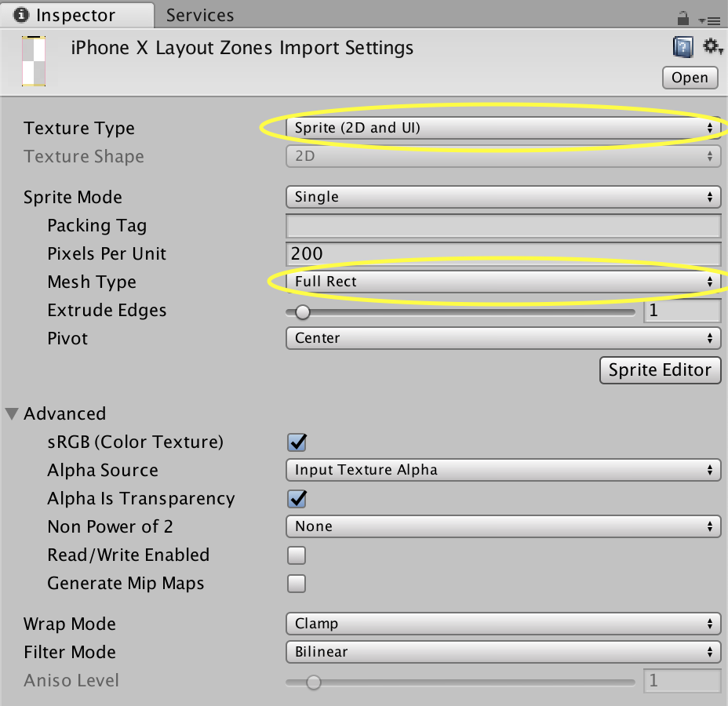The width and height of the screenshot is (728, 706).
Task: Open the Filter Mode dropdown
Action: 504,652
